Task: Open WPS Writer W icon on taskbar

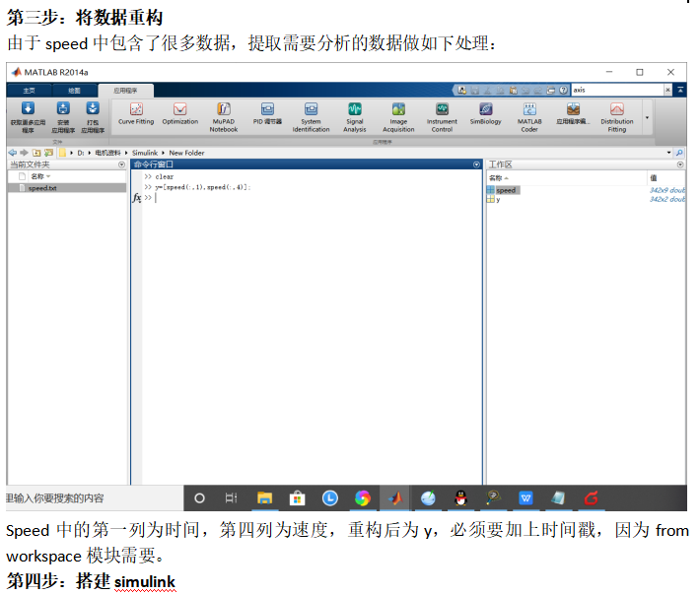Action: click(525, 498)
